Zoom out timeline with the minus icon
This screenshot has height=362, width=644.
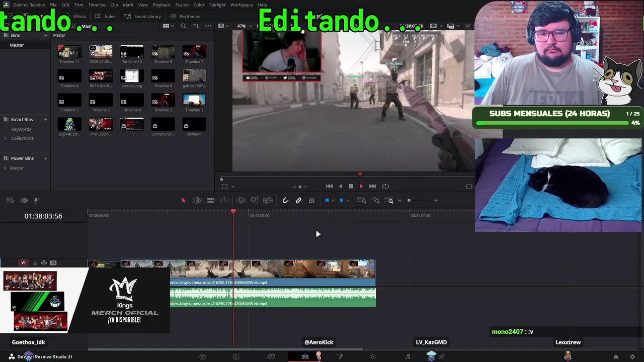tap(400, 201)
